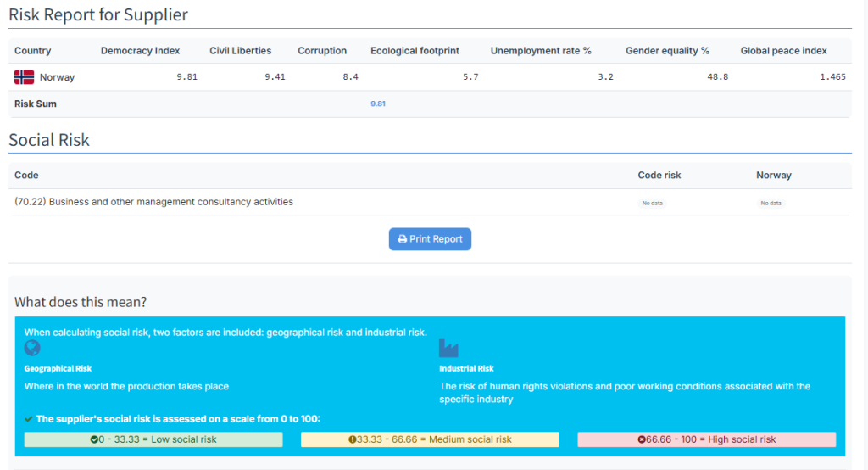Viewport: 868px width, 470px height.
Task: Click the exclamation icon in the Medium social risk bar
Action: [352, 439]
